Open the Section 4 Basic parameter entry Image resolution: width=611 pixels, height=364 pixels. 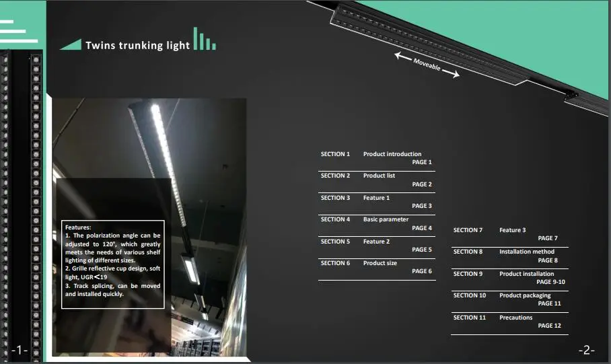tap(386, 219)
